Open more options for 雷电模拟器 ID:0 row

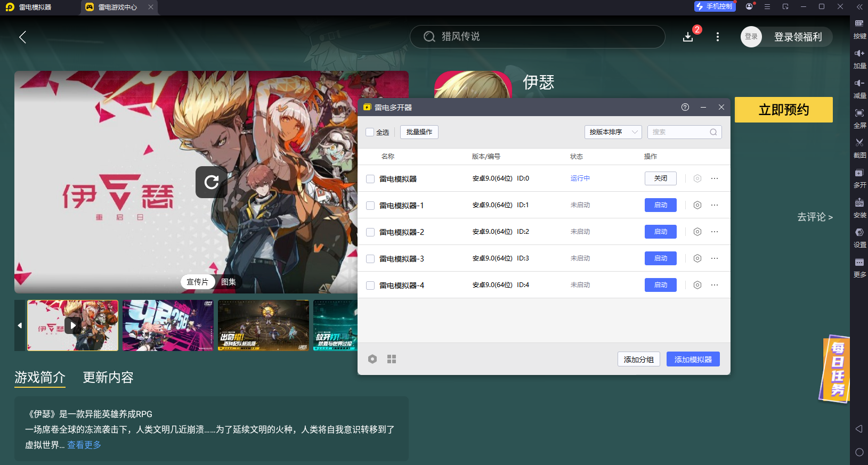(715, 178)
